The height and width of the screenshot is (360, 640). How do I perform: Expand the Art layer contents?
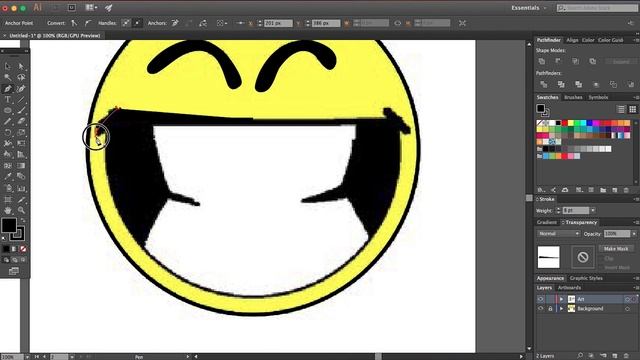(562, 299)
